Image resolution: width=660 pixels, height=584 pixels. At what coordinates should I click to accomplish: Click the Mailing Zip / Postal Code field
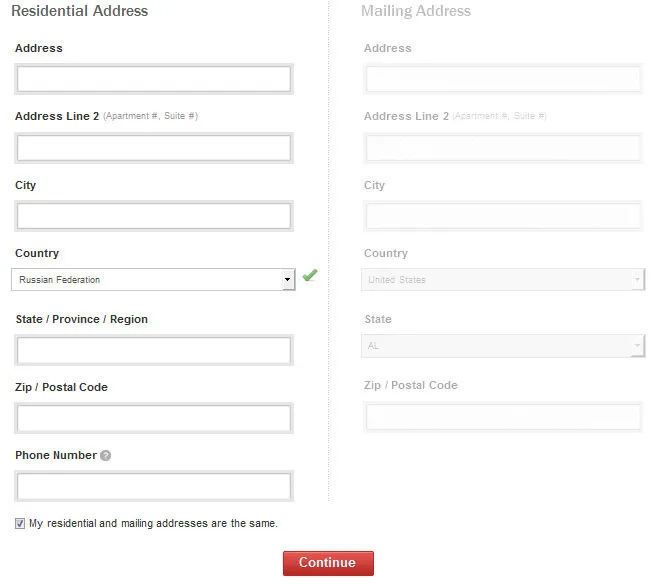point(503,417)
